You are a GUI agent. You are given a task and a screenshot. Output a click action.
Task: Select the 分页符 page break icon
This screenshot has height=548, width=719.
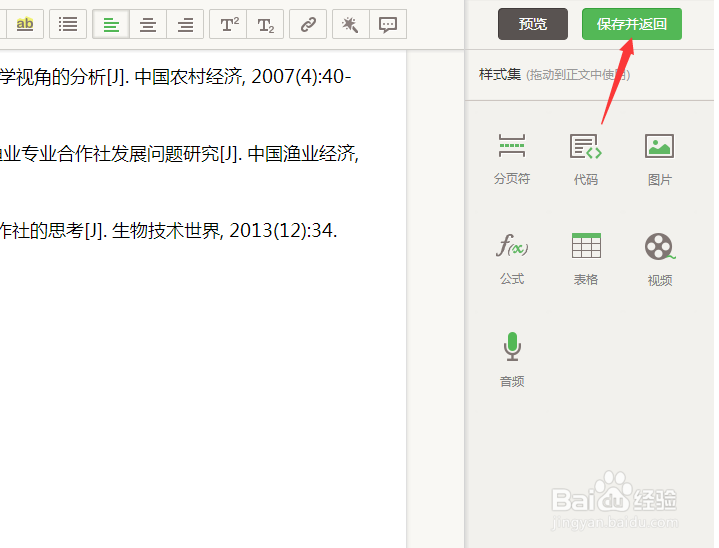(512, 146)
